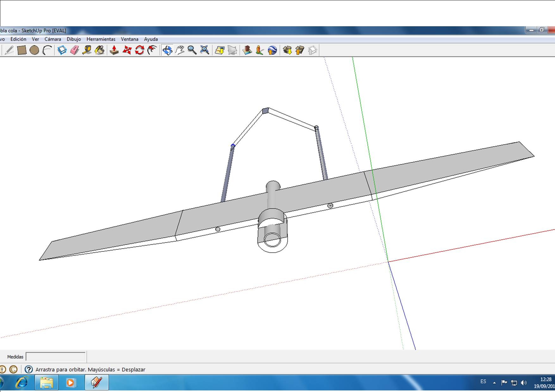Select the Circle drawing tool
The image size is (555, 392).
[x=34, y=50]
